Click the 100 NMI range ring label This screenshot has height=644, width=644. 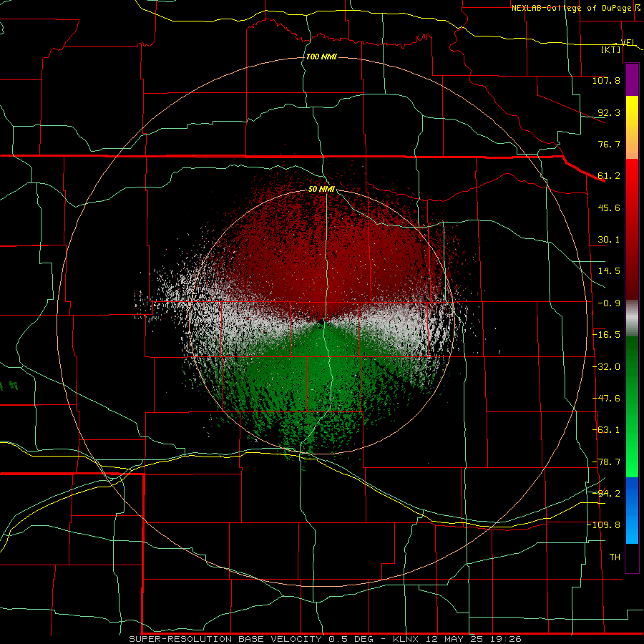click(x=321, y=57)
